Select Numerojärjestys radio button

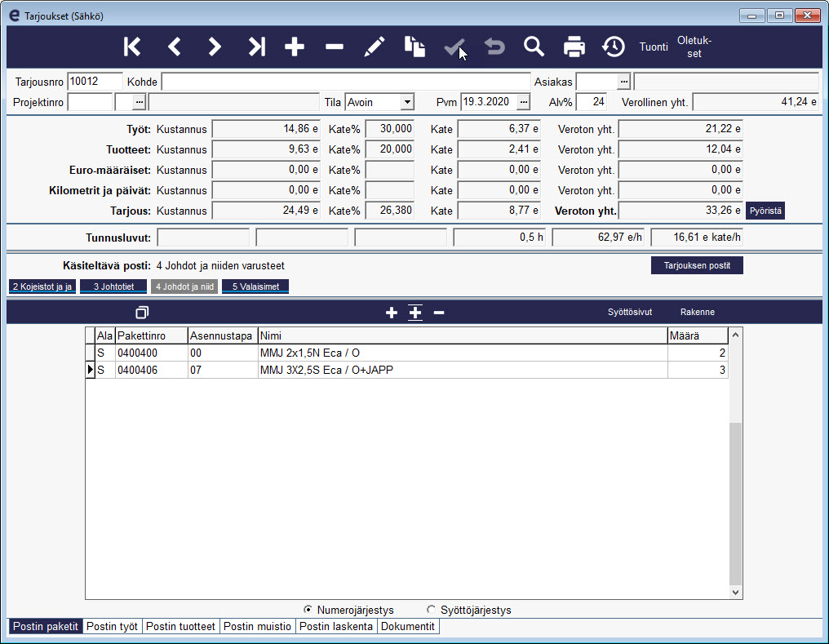[x=308, y=610]
